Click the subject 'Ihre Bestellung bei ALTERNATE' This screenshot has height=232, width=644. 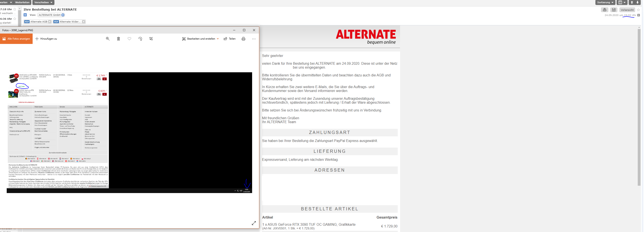pyautogui.click(x=50, y=10)
